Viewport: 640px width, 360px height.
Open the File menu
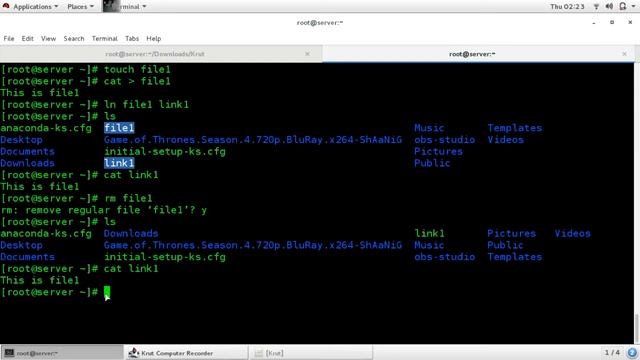point(9,38)
